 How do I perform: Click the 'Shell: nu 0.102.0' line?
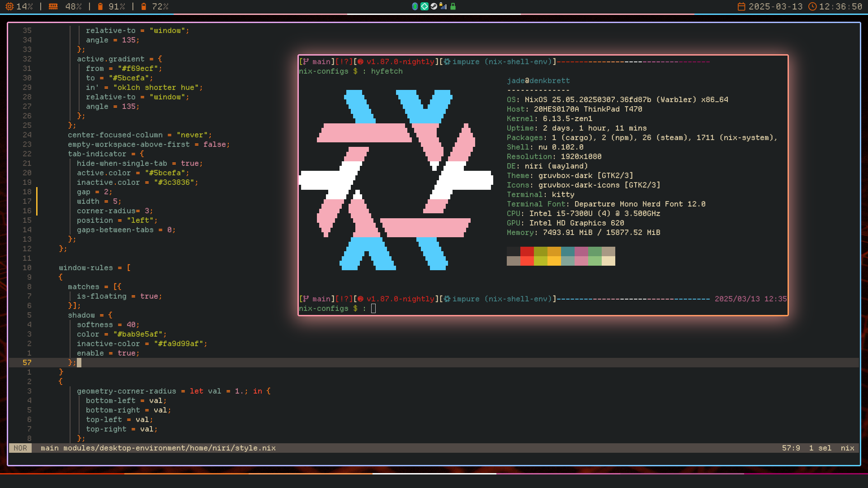545,147
